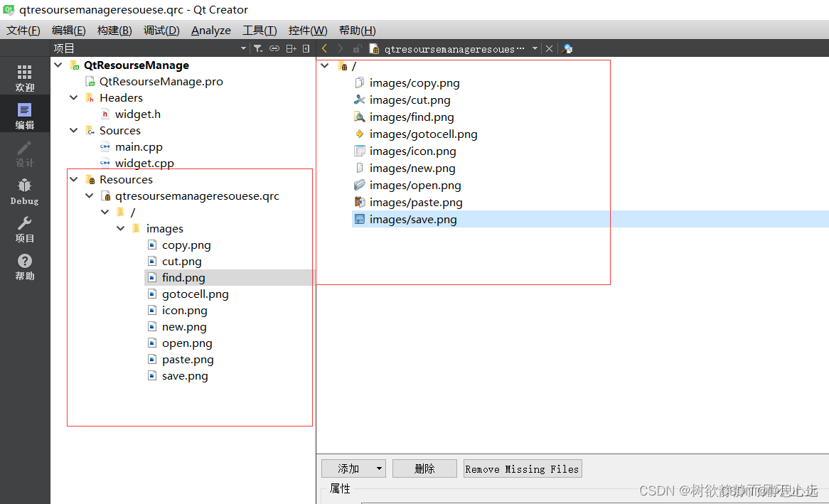Open the 构建(B) menu
Image resolution: width=829 pixels, height=504 pixels.
[x=114, y=30]
